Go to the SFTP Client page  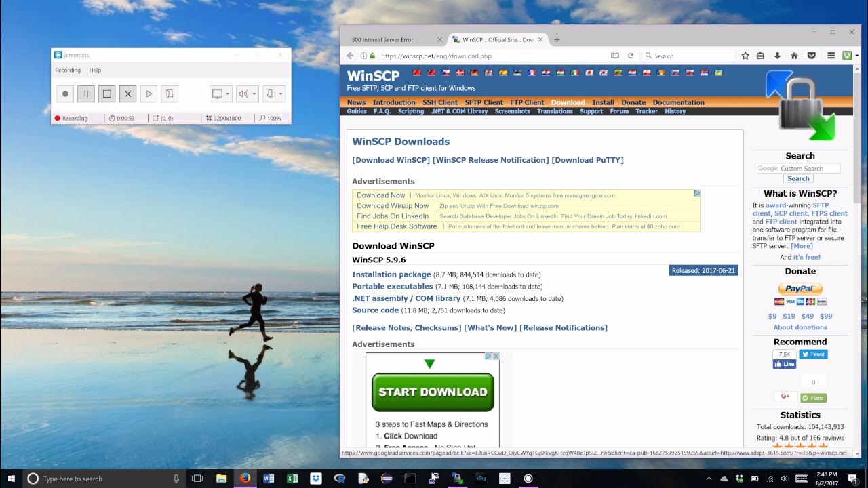pos(484,102)
